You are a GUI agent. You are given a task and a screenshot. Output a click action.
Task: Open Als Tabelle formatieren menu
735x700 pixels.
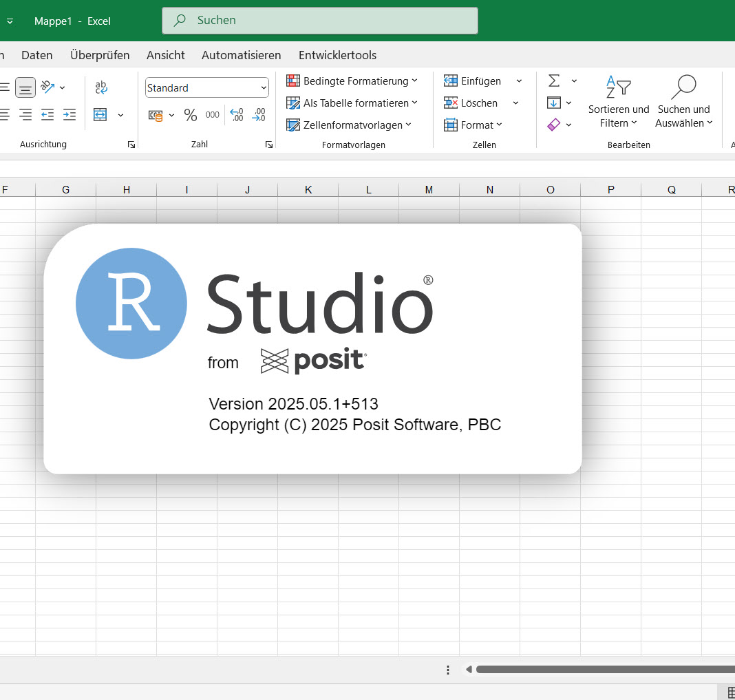coord(352,103)
